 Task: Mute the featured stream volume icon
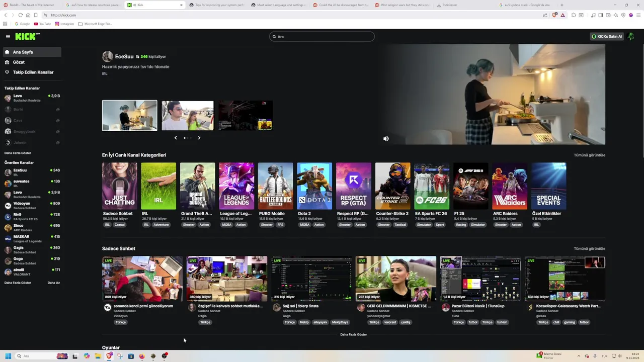[x=386, y=139]
